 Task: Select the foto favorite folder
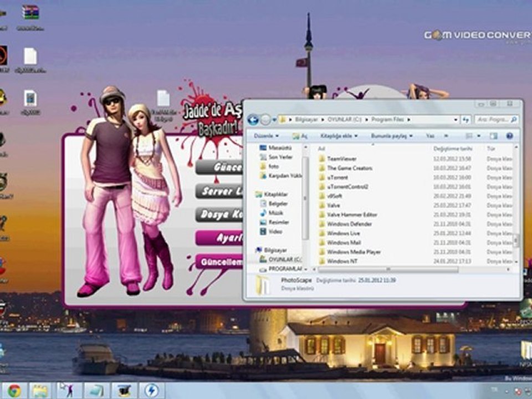269,166
